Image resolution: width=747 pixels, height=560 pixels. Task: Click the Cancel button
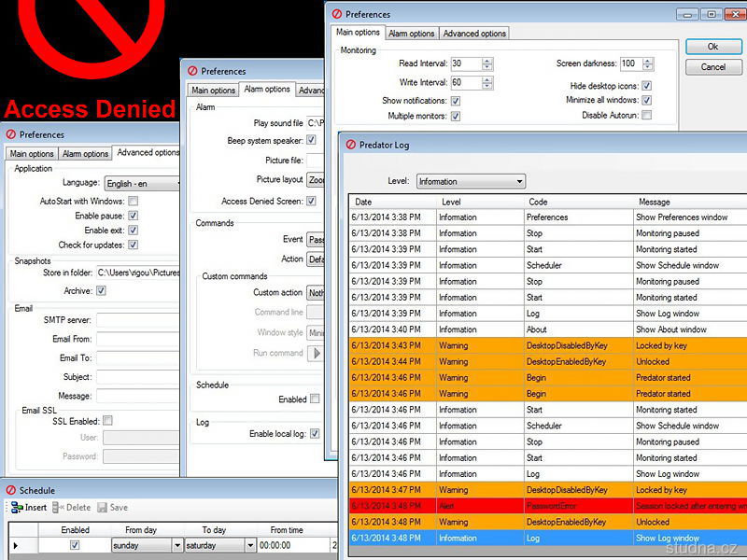(x=712, y=67)
